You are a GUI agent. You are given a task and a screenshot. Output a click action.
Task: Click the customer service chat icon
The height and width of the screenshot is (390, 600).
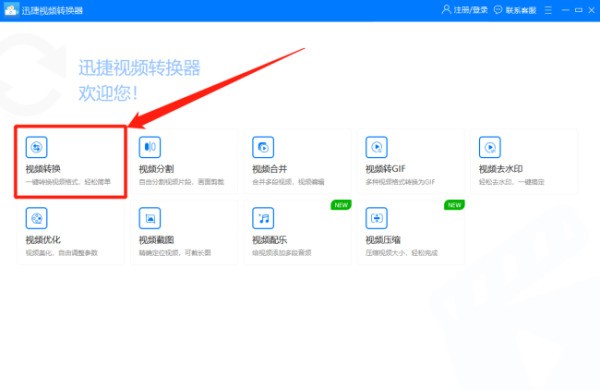(x=498, y=10)
